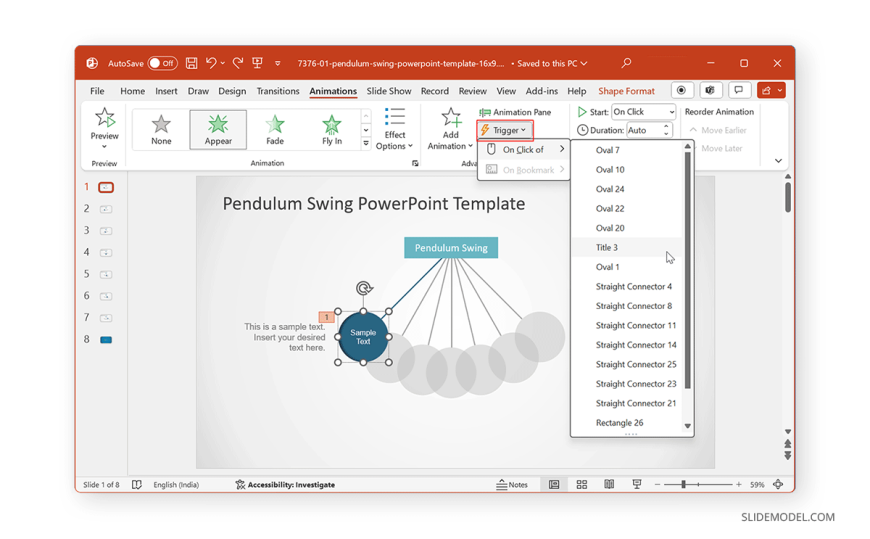Open the Slide Show tab
This screenshot has height=539, width=870.
click(x=388, y=91)
